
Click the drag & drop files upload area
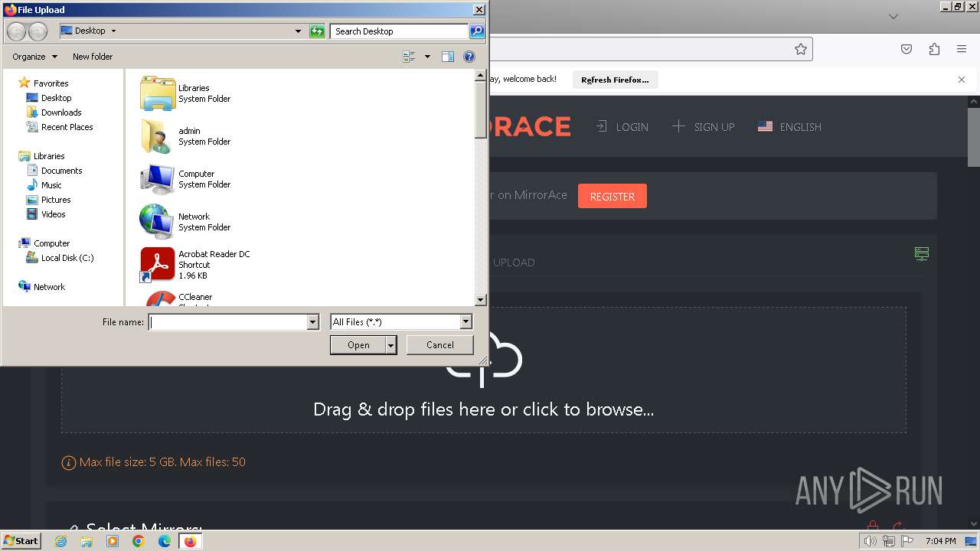pyautogui.click(x=484, y=370)
